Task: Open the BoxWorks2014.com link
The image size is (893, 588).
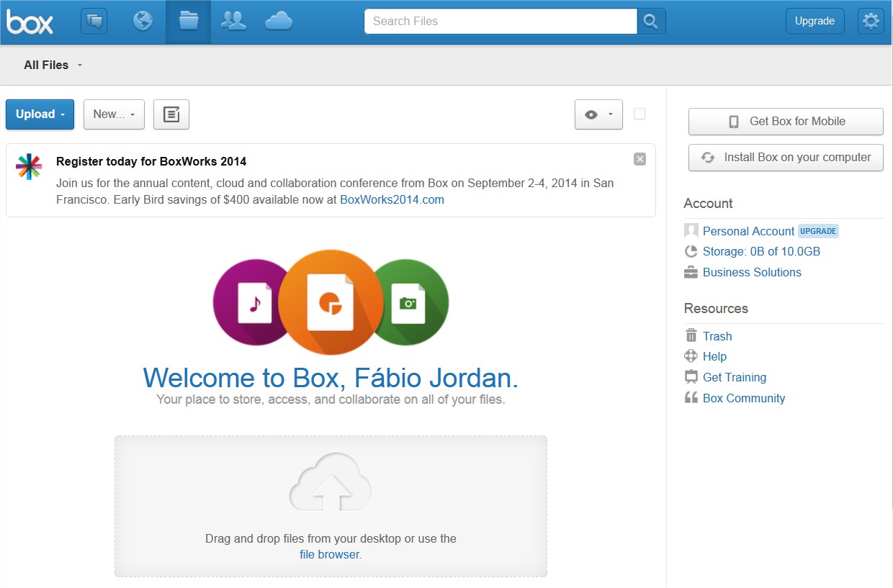Action: point(392,200)
